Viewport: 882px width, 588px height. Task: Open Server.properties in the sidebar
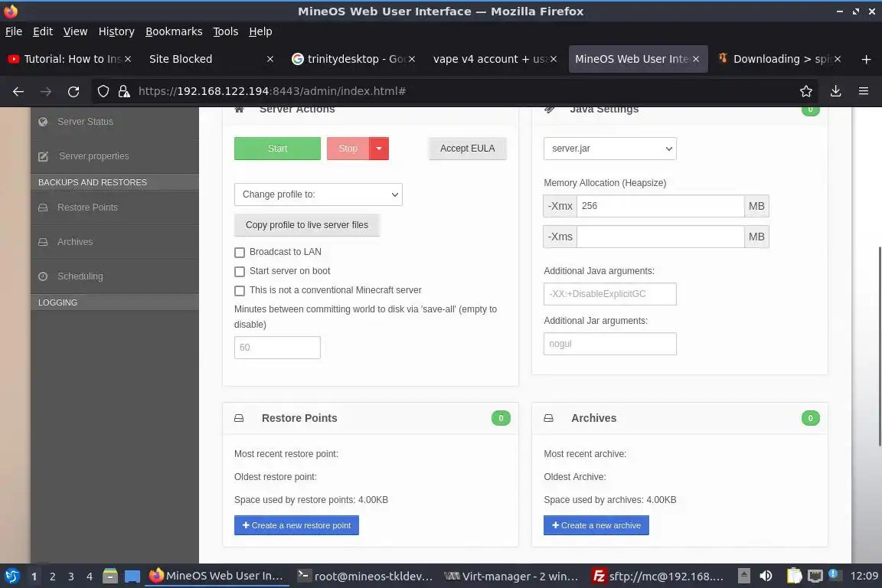[x=115, y=156]
